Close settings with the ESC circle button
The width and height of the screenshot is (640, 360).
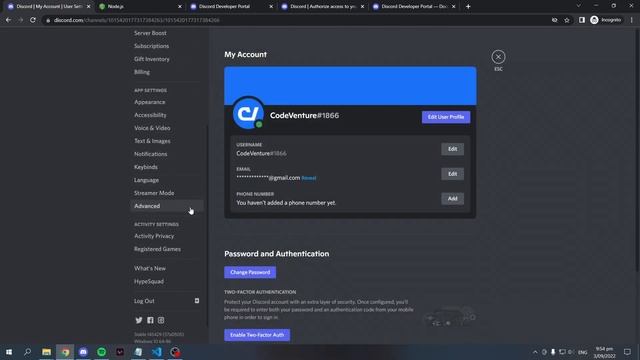click(x=498, y=57)
